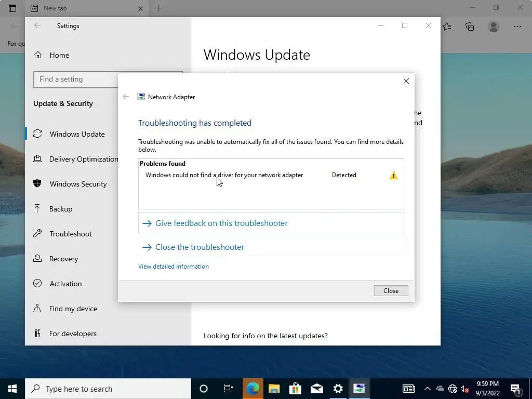This screenshot has width=532, height=399.
Task: Open Delivery Optimization settings
Action: pos(72,159)
